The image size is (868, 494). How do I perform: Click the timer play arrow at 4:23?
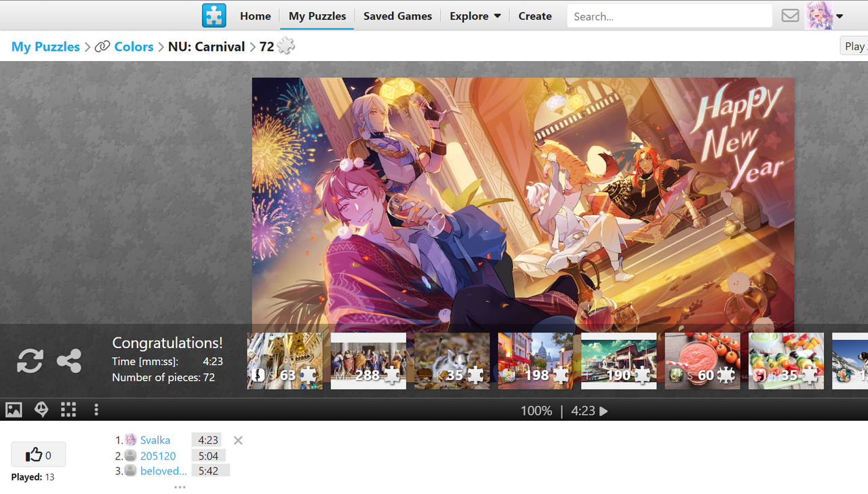(604, 411)
